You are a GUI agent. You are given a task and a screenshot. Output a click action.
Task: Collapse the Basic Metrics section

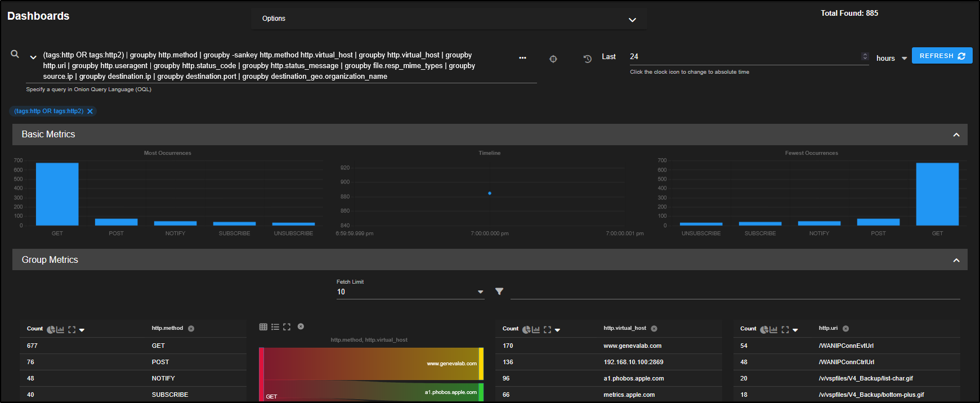tap(956, 135)
